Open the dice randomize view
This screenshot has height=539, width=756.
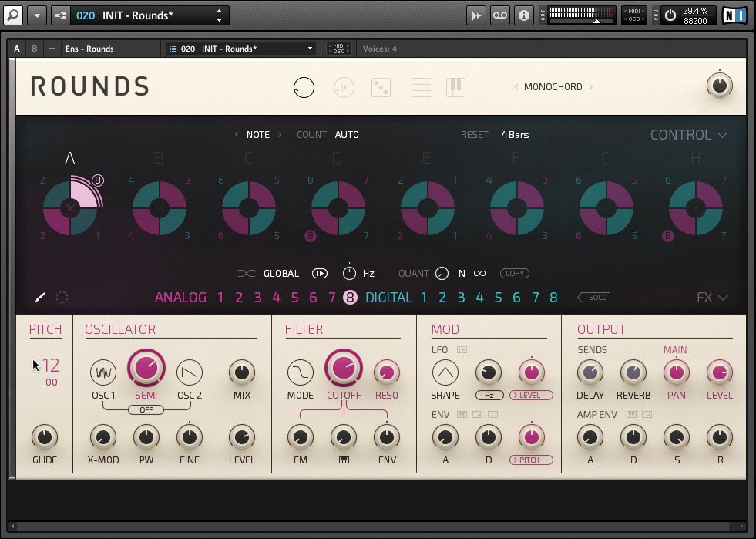click(x=381, y=87)
